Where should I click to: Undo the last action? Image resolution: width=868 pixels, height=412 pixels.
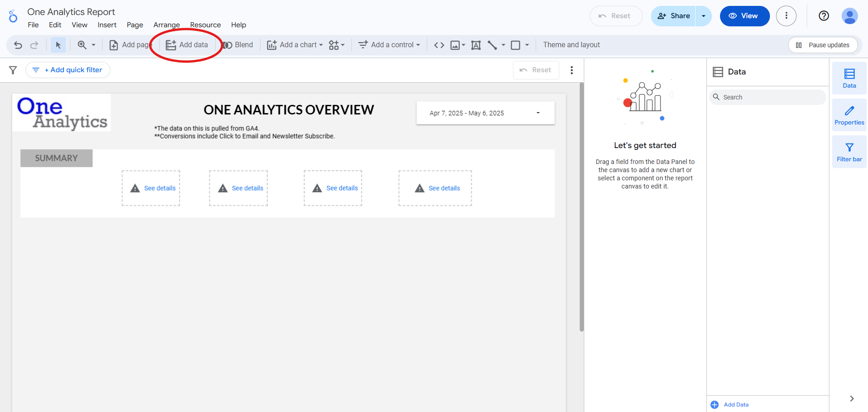pyautogui.click(x=18, y=45)
